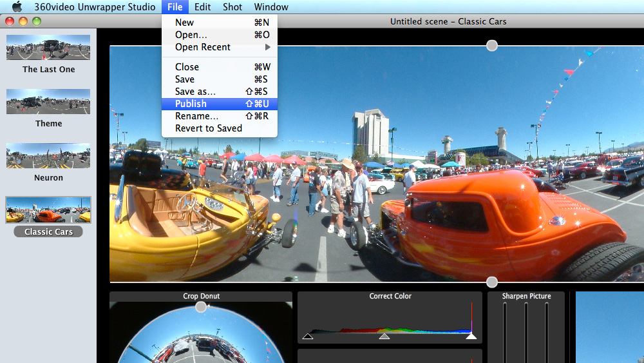
Task: Click the white point histogram triangle
Action: [x=471, y=336]
